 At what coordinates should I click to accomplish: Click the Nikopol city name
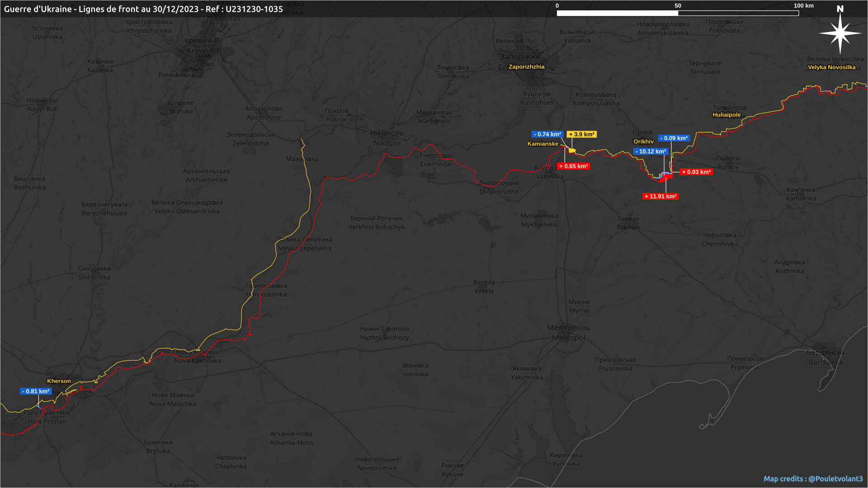pos(387,143)
